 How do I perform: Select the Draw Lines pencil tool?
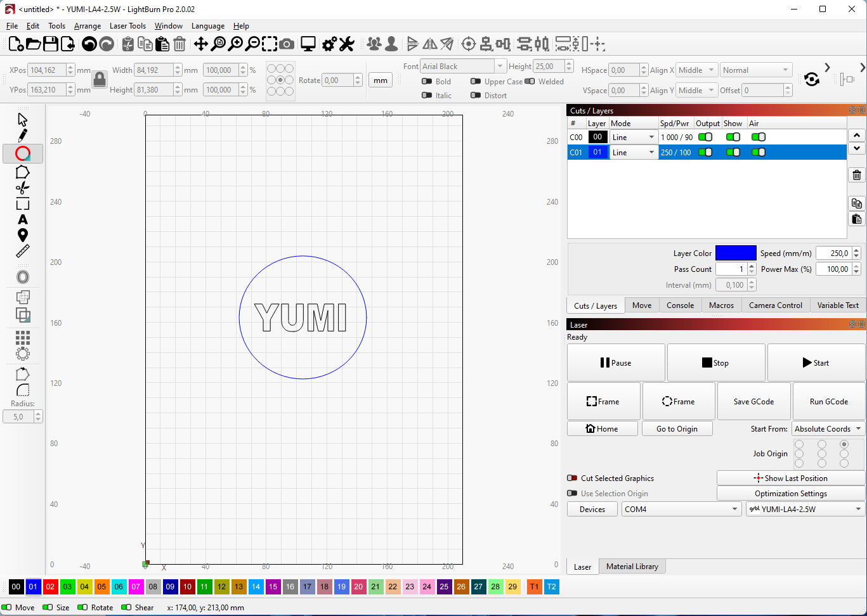23,136
